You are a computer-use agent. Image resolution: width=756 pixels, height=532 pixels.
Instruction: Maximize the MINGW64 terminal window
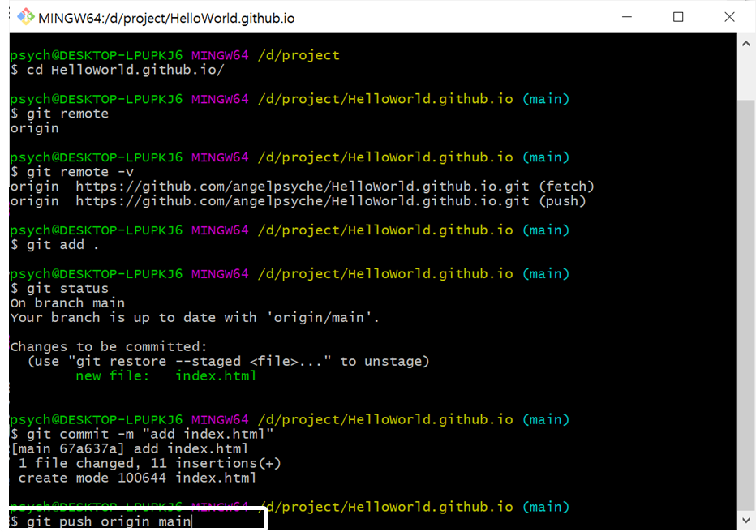click(678, 17)
